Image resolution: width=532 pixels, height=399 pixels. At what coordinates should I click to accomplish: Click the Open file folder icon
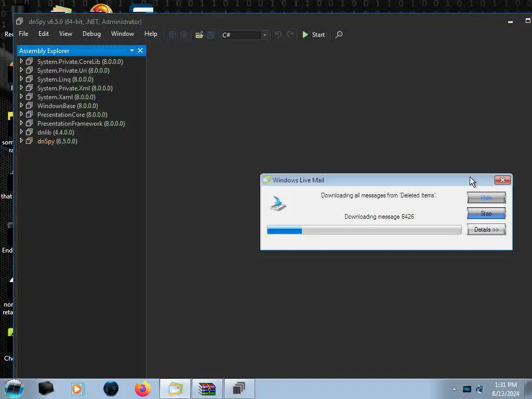[199, 35]
